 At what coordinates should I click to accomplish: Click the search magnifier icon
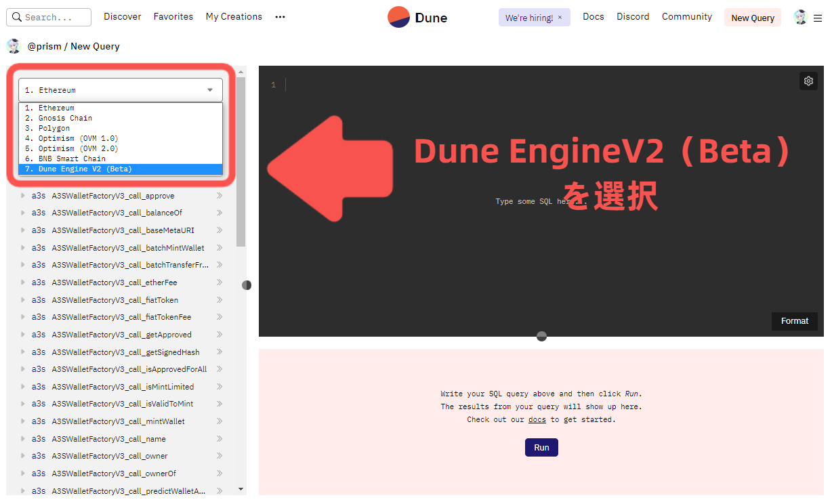17,17
